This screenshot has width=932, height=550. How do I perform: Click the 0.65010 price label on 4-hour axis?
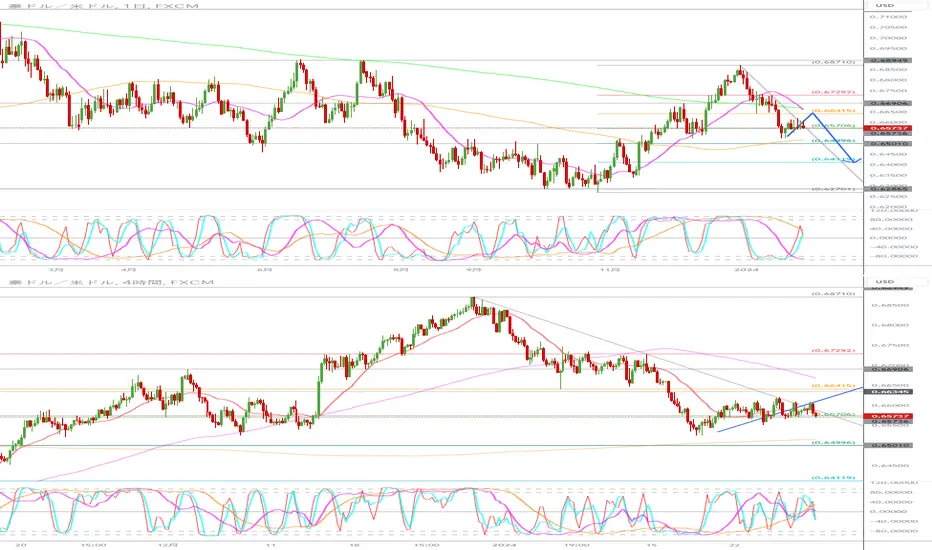click(x=888, y=445)
